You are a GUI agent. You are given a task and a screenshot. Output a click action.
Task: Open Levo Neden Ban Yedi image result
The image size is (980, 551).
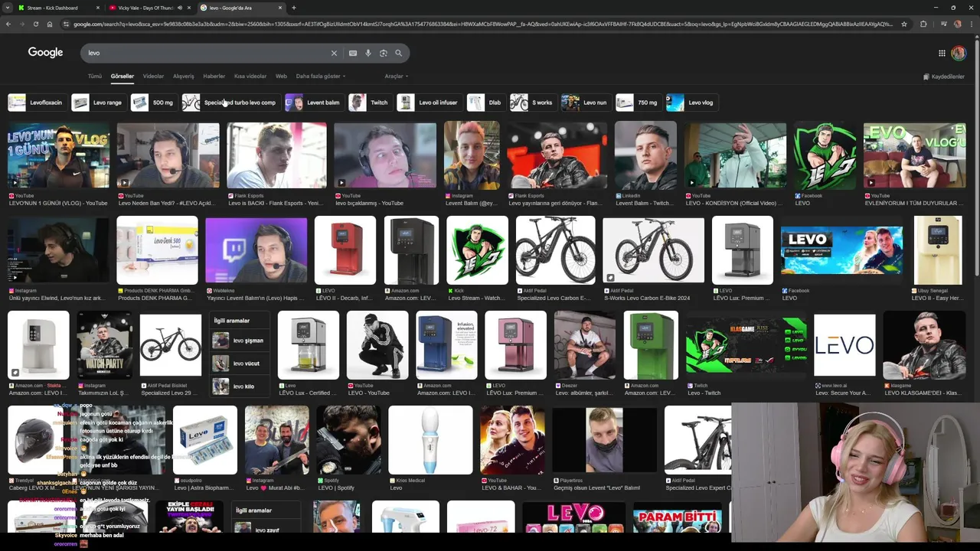pos(168,156)
